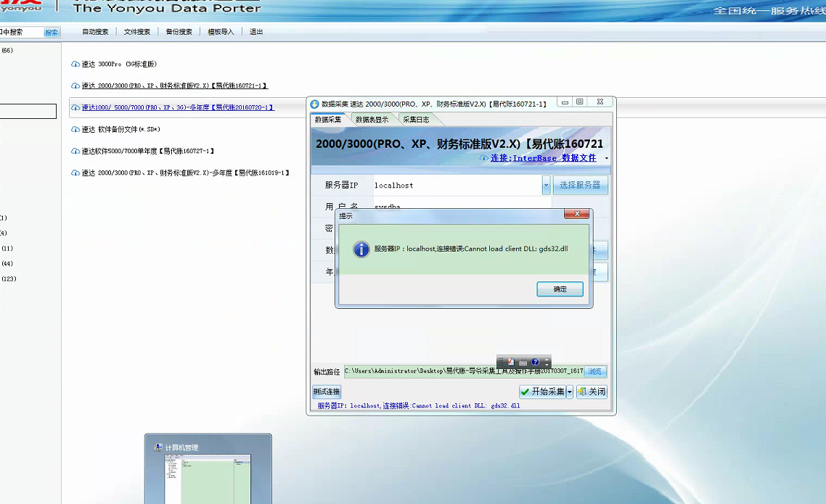Viewport: 826px width, 504px height.
Task: Maximize the 数据采集 window
Action: coord(579,102)
